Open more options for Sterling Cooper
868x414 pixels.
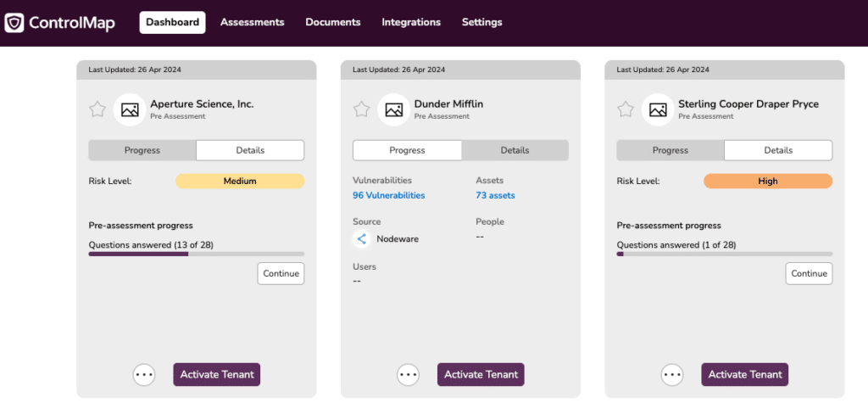click(672, 375)
